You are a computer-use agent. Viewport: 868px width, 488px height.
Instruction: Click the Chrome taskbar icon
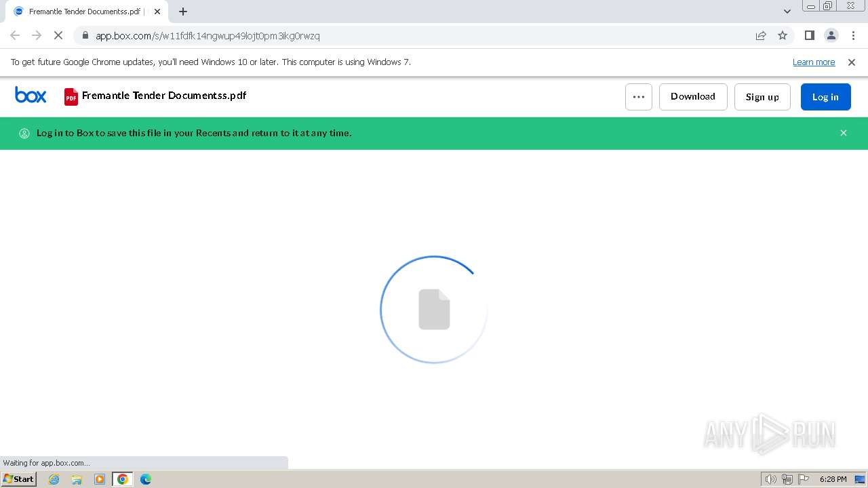click(x=123, y=479)
